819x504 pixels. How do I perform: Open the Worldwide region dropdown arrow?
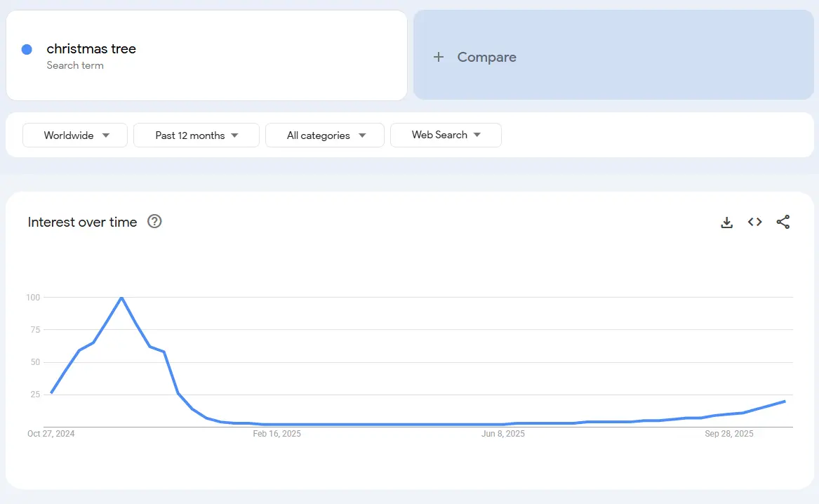105,135
